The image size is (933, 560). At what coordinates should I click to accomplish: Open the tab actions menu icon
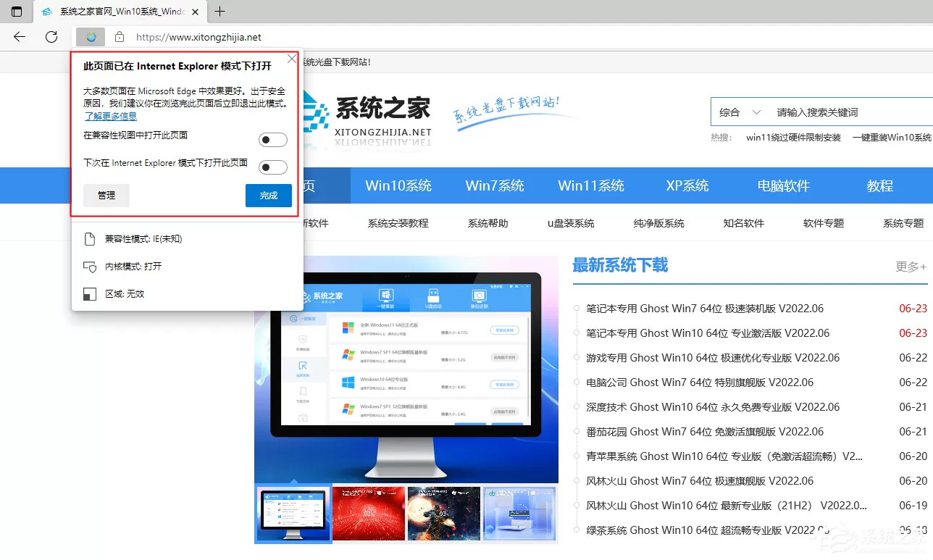pos(17,12)
